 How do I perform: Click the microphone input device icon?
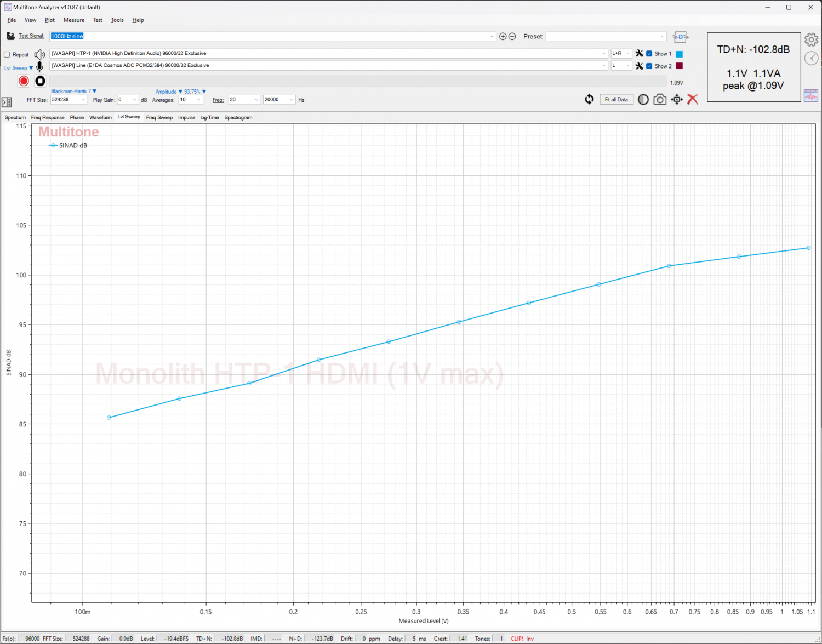click(39, 66)
